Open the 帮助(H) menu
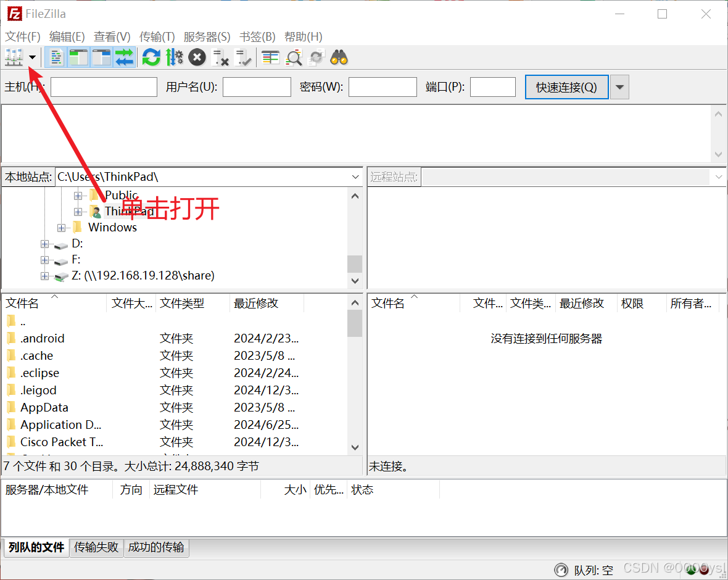 point(303,36)
